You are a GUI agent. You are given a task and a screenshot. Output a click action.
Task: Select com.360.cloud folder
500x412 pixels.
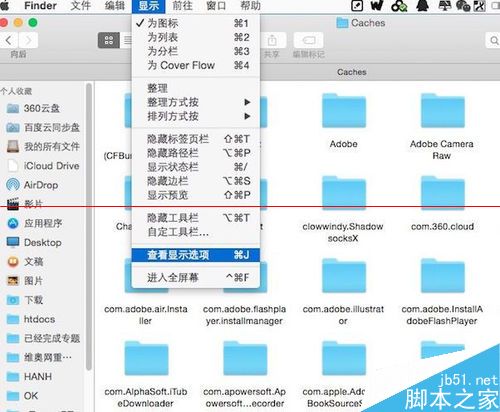(442, 194)
